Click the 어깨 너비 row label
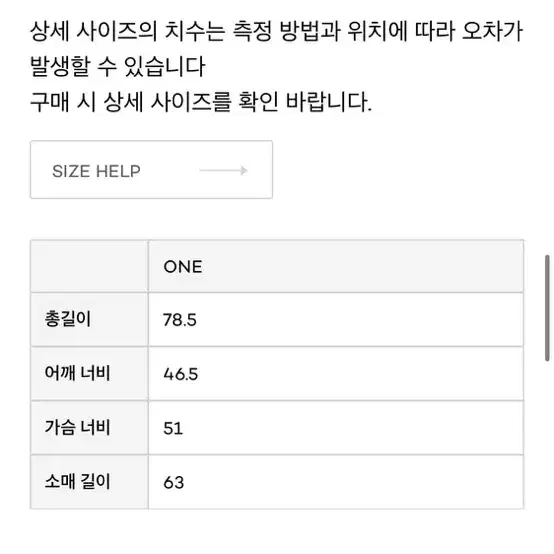The width and height of the screenshot is (554, 554). tap(77, 373)
